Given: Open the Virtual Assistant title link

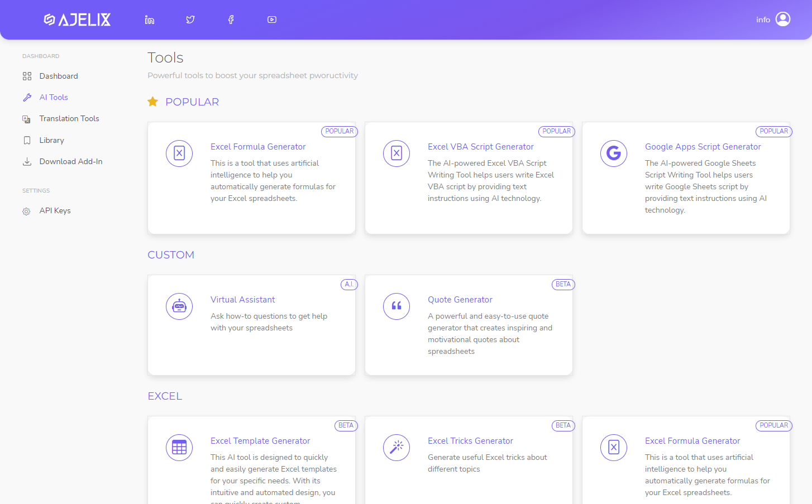Looking at the screenshot, I should coord(243,300).
